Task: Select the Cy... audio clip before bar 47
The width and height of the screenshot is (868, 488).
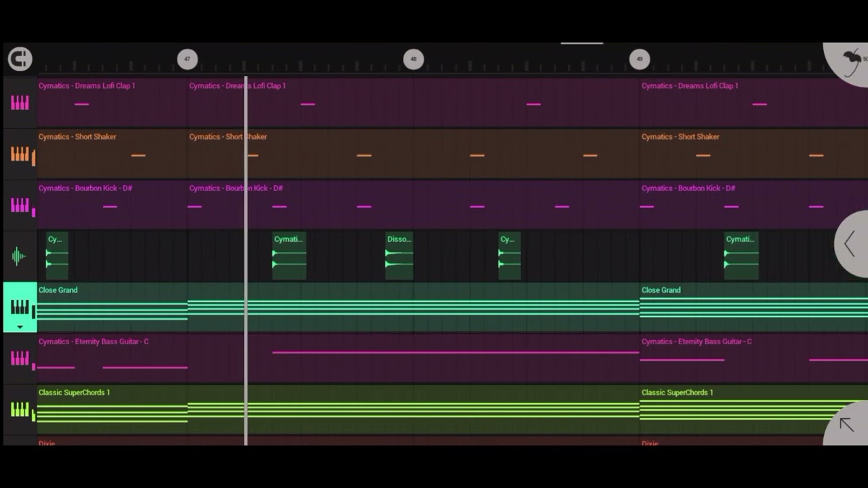Action: coord(57,256)
